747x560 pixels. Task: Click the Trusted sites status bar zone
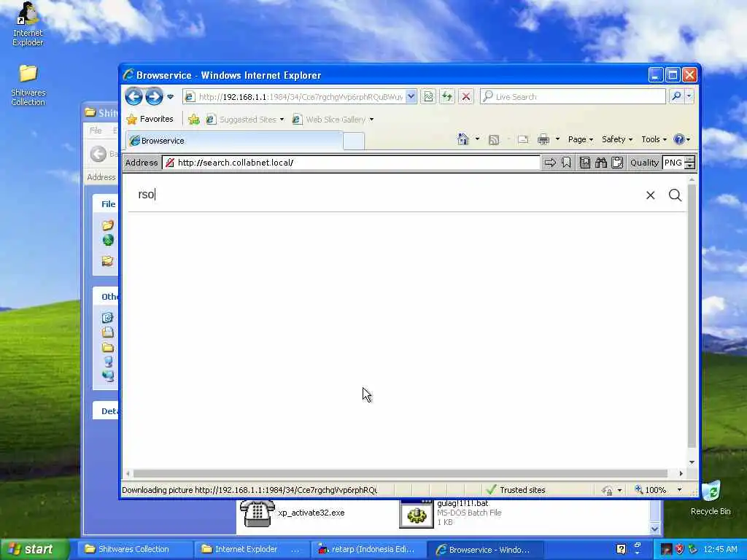tap(516, 489)
